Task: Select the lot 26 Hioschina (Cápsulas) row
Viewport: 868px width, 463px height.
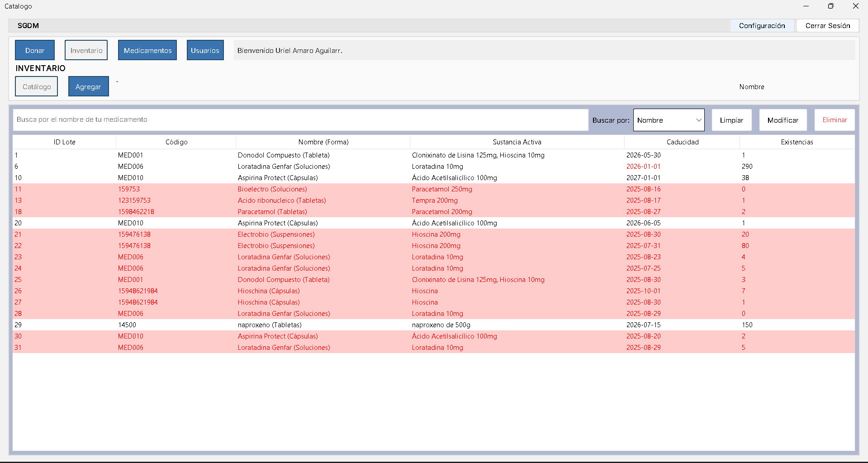Action: click(269, 291)
